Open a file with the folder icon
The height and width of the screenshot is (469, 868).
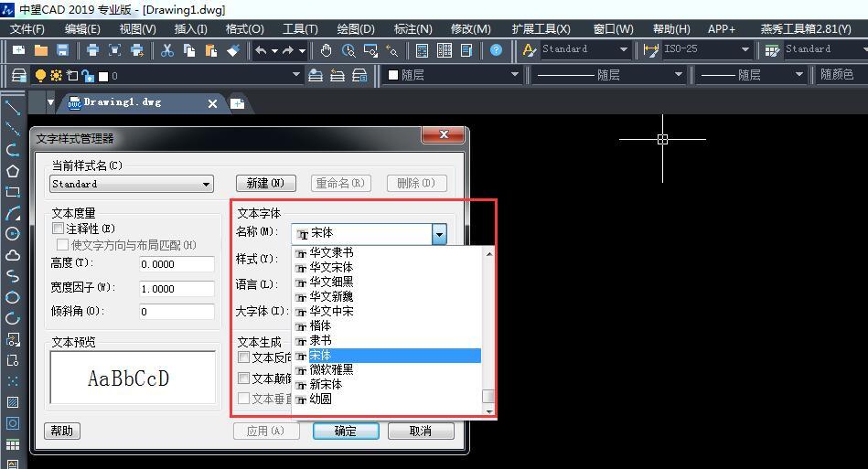[x=41, y=50]
